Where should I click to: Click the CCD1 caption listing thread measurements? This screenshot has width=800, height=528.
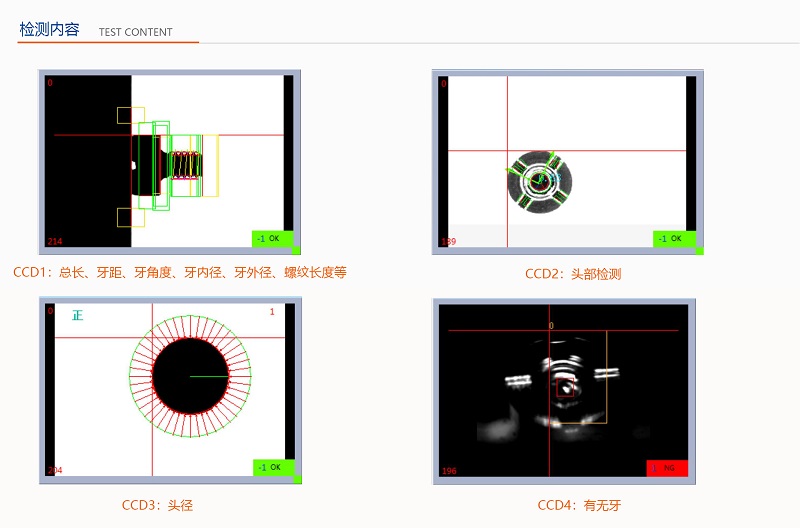click(x=180, y=272)
